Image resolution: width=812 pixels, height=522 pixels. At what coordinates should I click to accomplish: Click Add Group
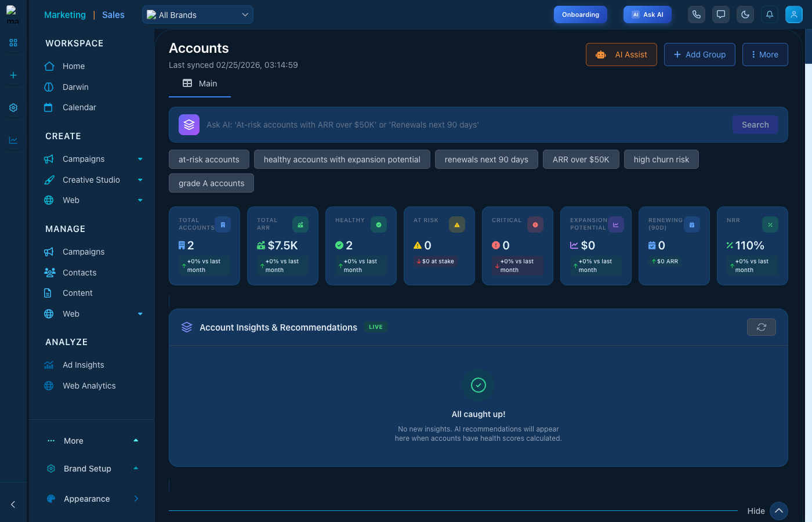[699, 55]
